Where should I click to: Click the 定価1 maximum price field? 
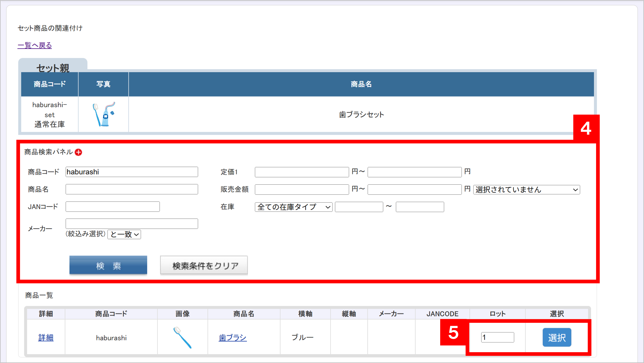coord(414,172)
